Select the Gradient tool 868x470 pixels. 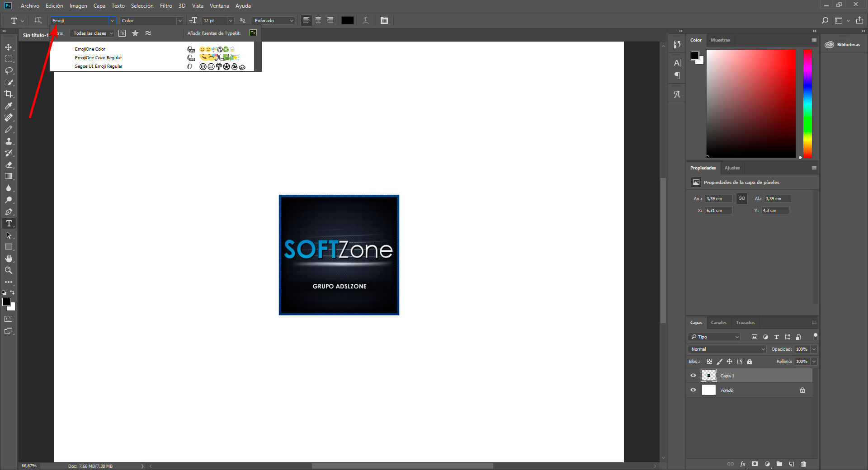9,176
